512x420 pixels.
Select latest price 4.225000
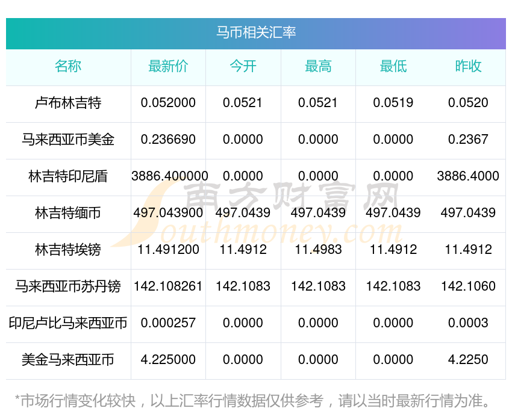[168, 360]
